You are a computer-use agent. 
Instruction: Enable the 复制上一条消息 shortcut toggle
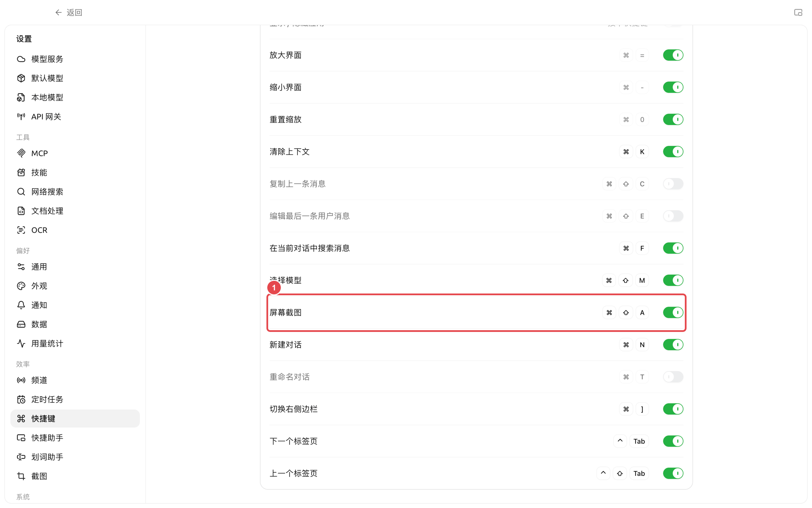(x=673, y=184)
